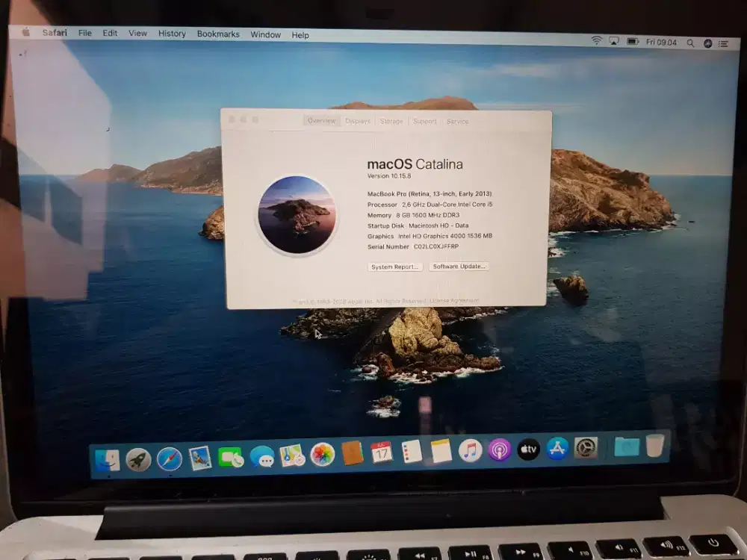Select the Overview tab

point(321,120)
